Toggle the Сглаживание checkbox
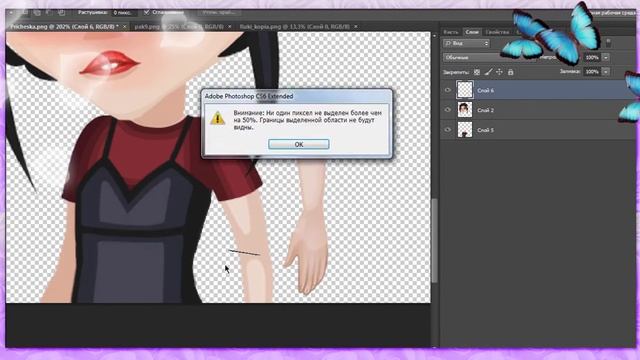This screenshot has width=640, height=360. pos(147,12)
